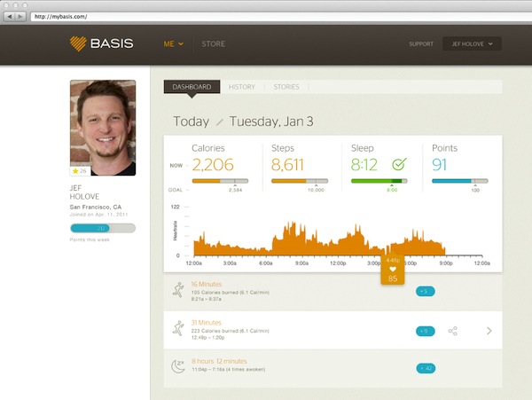Click the browser forward arrow
This screenshot has width=532, height=400.
[x=20, y=16]
